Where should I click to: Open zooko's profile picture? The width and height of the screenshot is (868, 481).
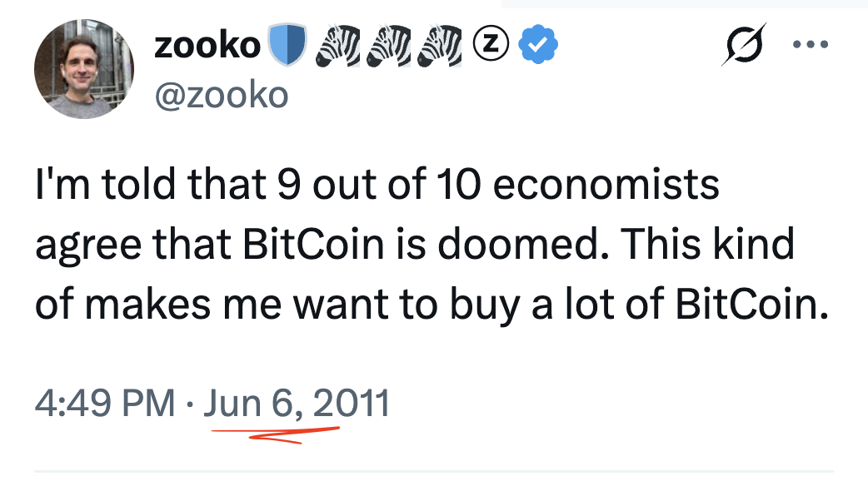(84, 68)
